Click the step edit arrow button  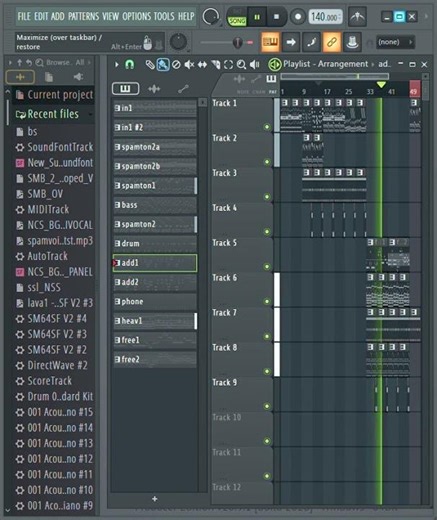pyautogui.click(x=291, y=42)
